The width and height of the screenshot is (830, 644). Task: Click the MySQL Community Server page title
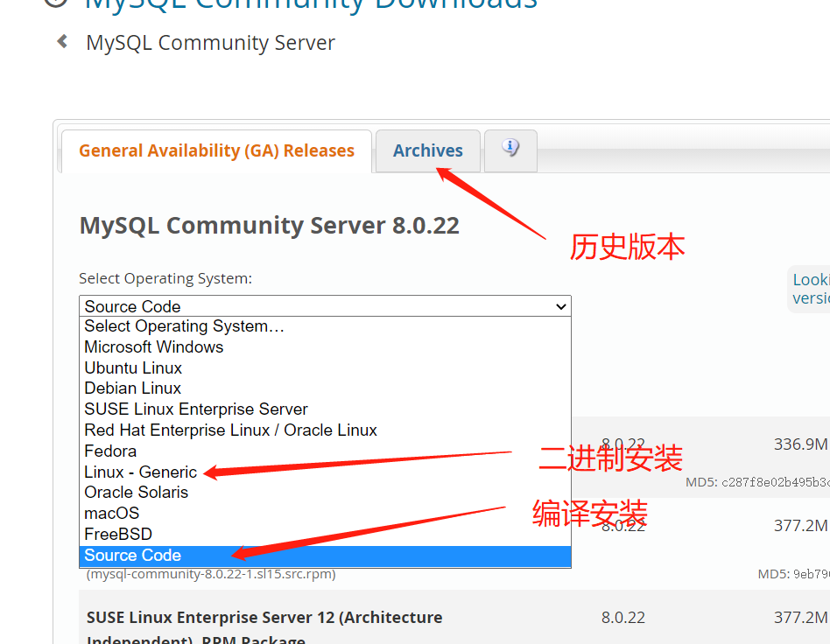point(210,43)
